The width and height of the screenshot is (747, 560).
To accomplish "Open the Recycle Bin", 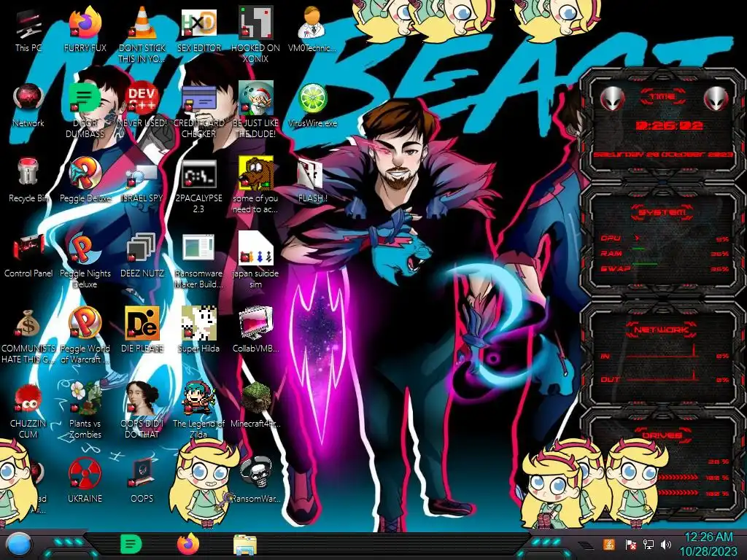I will pos(28,180).
